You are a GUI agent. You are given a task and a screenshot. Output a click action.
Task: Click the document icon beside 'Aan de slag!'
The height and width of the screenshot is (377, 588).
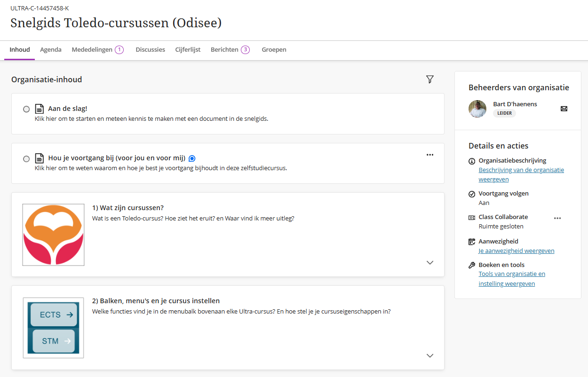(x=40, y=109)
